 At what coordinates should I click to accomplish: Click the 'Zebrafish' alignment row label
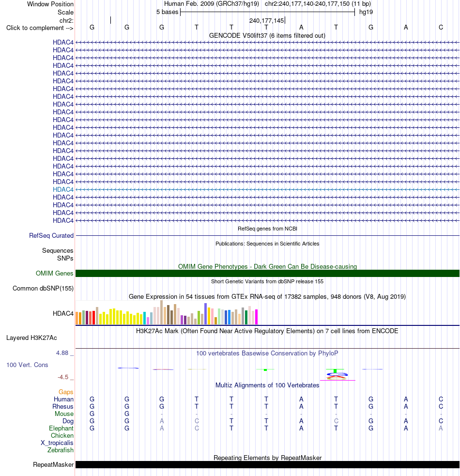coord(61,450)
